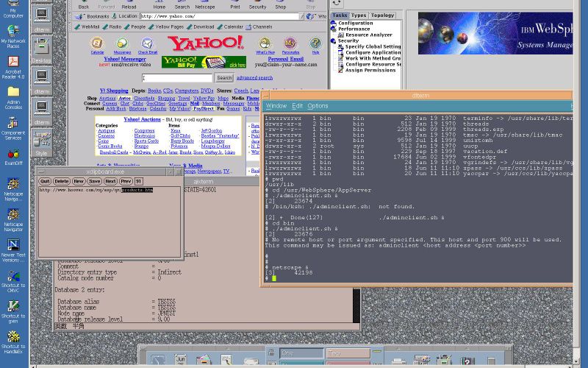Open the Yahoo! Auctions link
The image size is (588, 368).
point(142,119)
